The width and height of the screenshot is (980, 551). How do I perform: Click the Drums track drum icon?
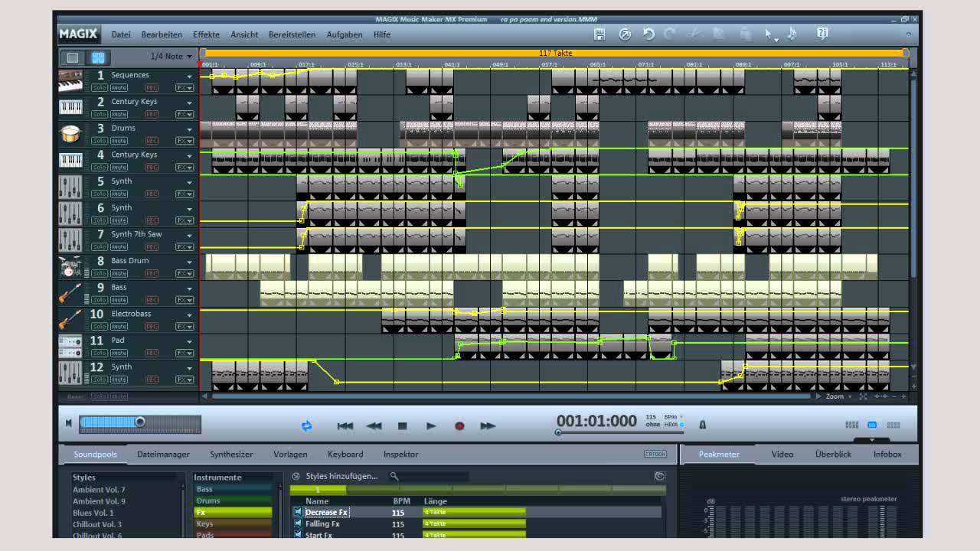(x=70, y=134)
